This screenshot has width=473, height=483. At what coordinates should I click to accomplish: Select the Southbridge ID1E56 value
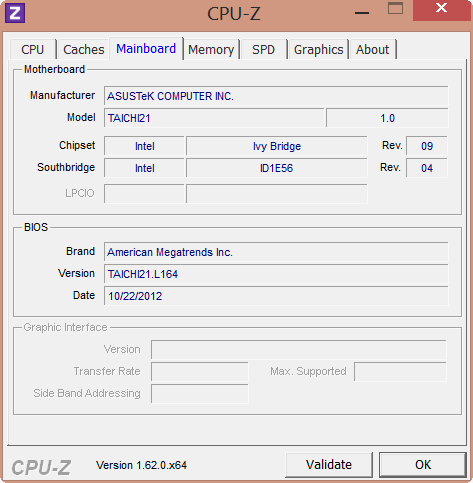click(x=277, y=168)
